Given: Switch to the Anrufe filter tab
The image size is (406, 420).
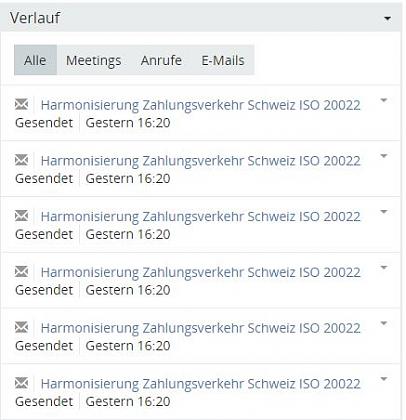Looking at the screenshot, I should tap(161, 60).
